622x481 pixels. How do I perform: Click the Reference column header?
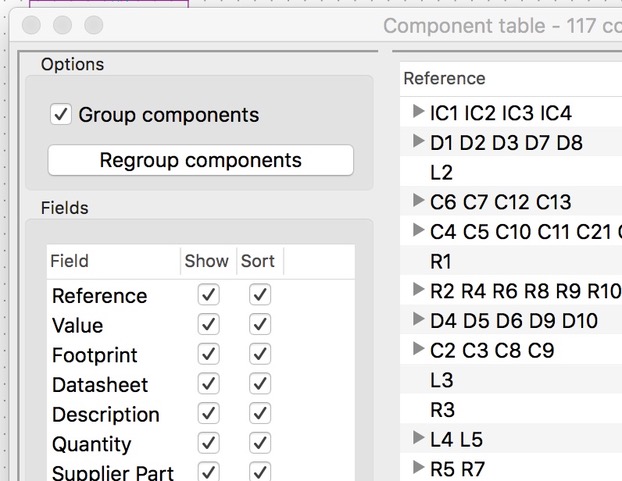click(x=444, y=78)
